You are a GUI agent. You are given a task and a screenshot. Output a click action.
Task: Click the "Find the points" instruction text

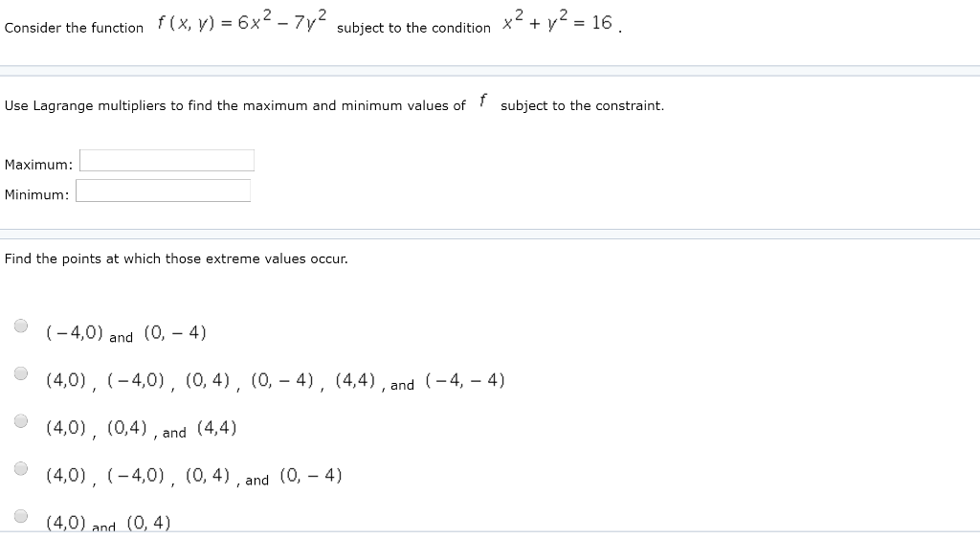pyautogui.click(x=176, y=258)
